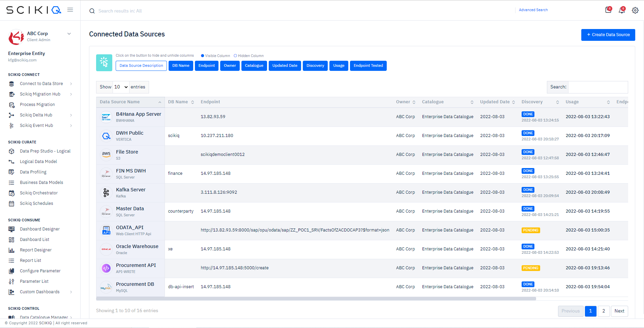Select the Data Profiling sidebar icon
644x328 pixels.
(11, 172)
